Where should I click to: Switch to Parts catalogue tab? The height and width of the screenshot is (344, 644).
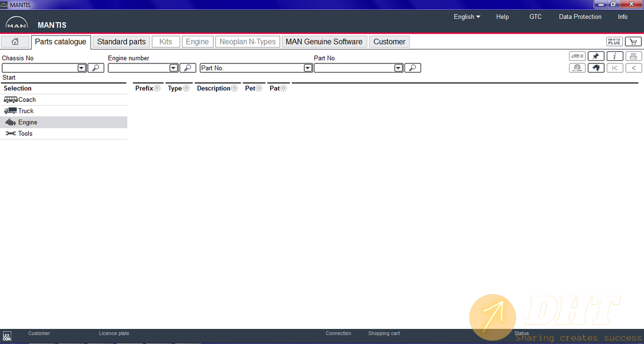click(x=61, y=42)
